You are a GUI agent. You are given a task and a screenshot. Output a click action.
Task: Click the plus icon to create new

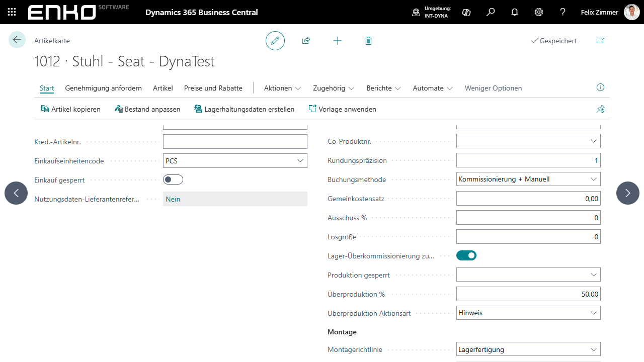pos(338,41)
